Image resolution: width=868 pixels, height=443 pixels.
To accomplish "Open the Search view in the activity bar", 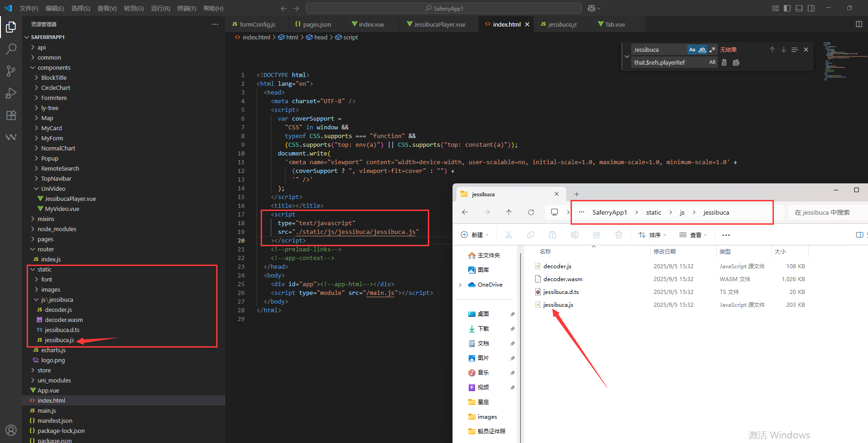I will coord(11,49).
